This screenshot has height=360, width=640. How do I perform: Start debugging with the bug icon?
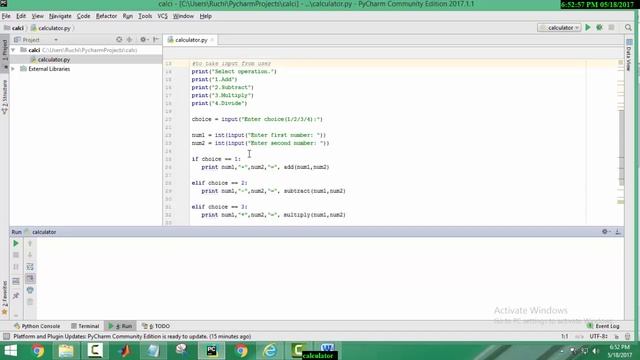click(599, 27)
